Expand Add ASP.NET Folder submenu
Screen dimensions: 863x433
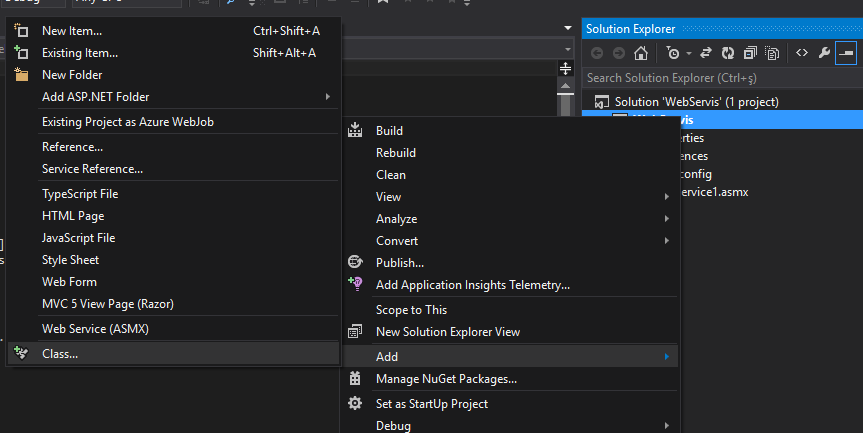[173, 97]
